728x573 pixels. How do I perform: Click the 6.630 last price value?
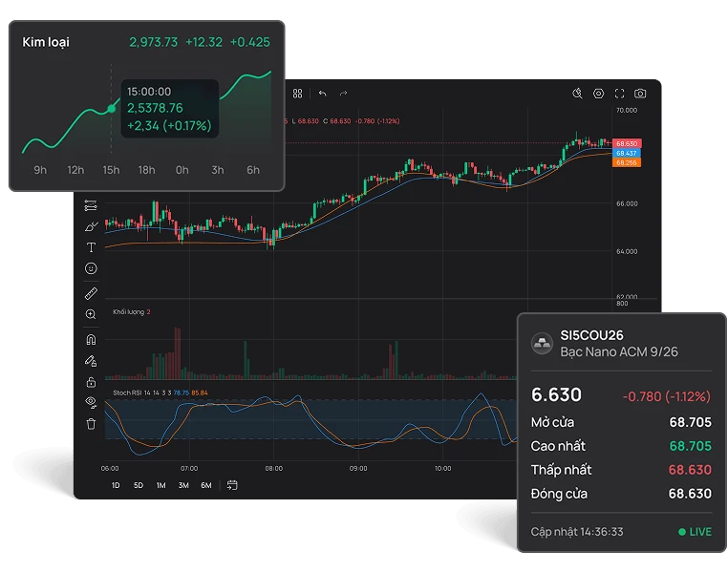click(x=556, y=394)
